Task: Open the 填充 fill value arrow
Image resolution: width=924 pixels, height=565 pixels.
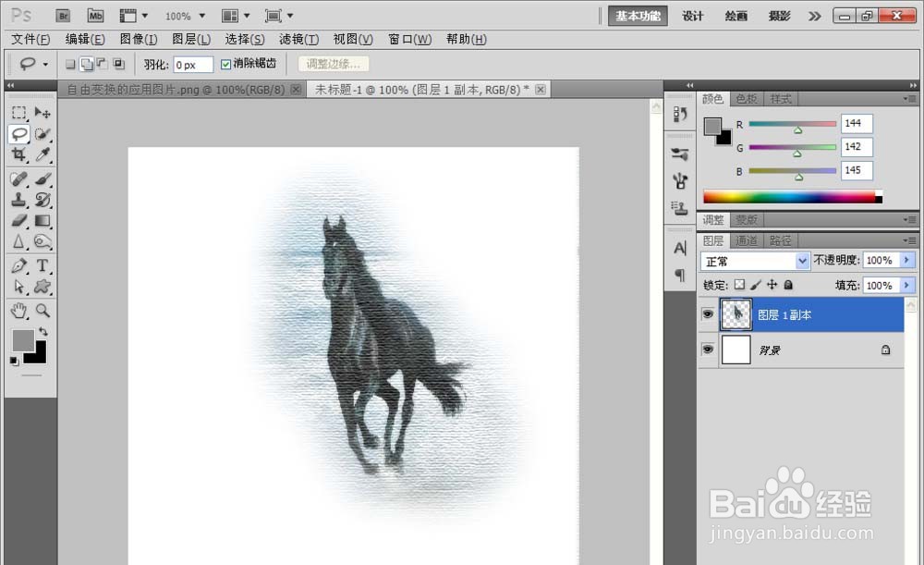Action: click(907, 286)
